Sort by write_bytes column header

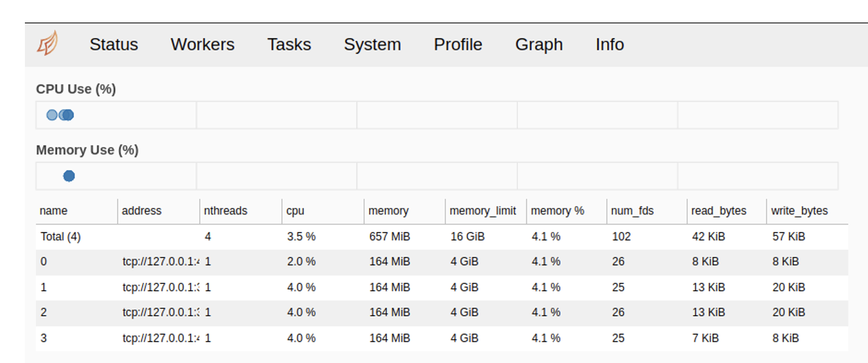point(799,211)
